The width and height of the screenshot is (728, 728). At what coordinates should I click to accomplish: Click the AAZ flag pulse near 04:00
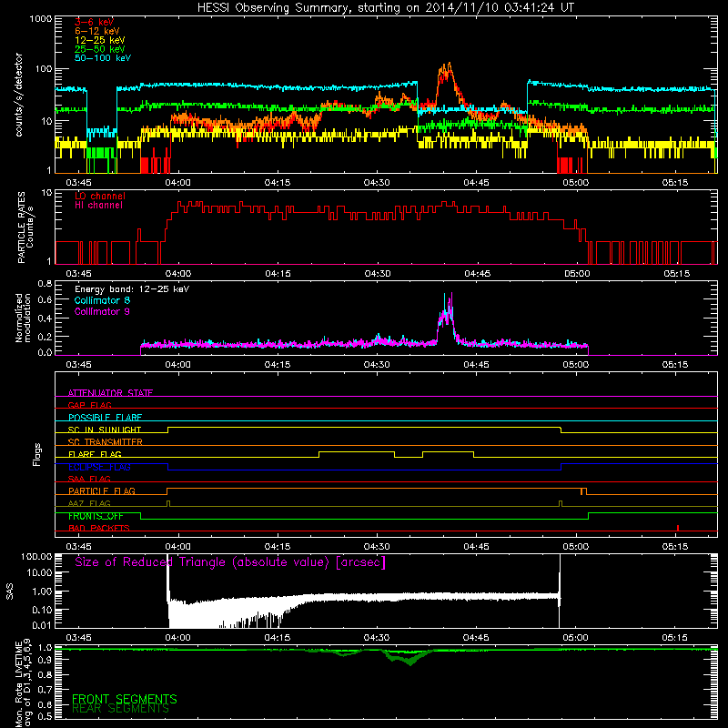click(168, 503)
